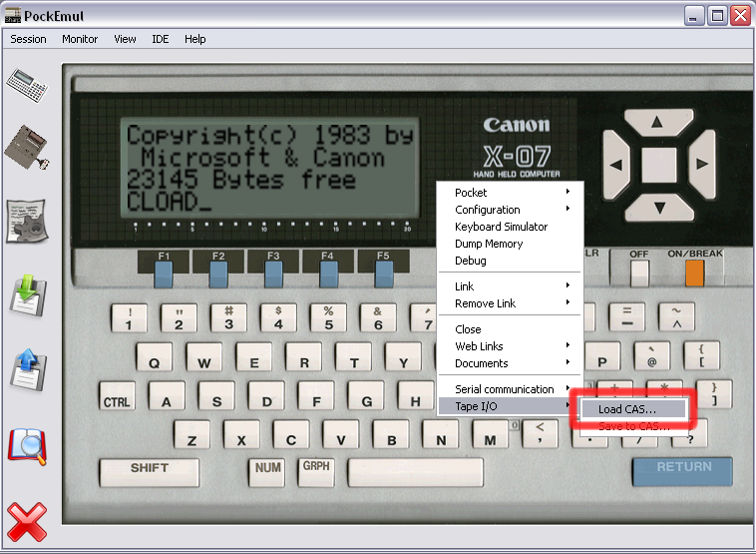Image resolution: width=756 pixels, height=554 pixels.
Task: Open the book with magnifier icon
Action: pos(27,447)
